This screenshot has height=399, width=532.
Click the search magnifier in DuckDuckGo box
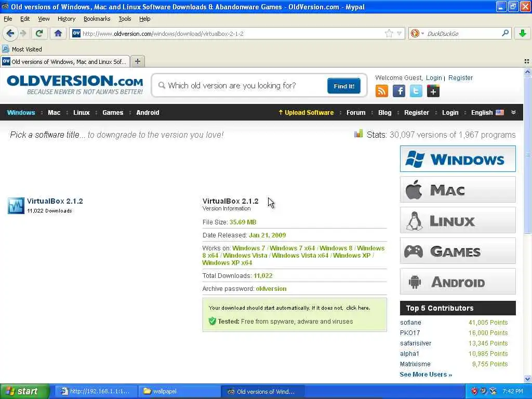tap(505, 33)
